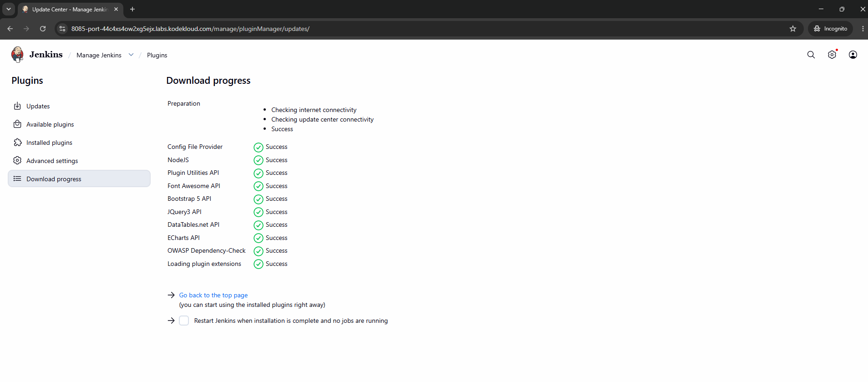Open Available plugins in the sidebar
The width and height of the screenshot is (868, 382).
point(79,124)
